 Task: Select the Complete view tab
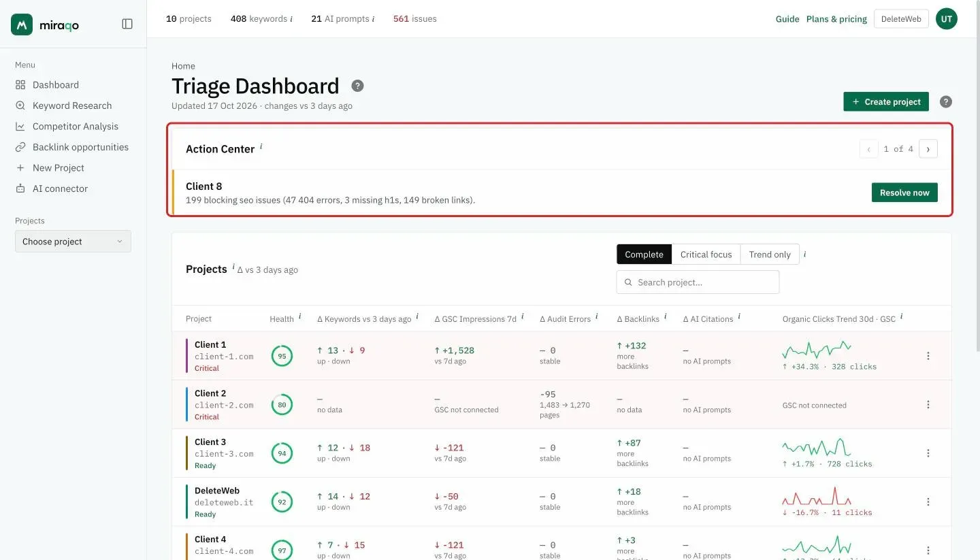tap(644, 254)
